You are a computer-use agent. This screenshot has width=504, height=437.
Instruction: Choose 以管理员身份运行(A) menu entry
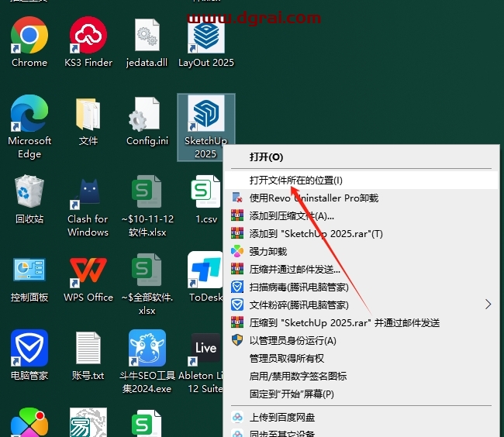(x=361, y=340)
